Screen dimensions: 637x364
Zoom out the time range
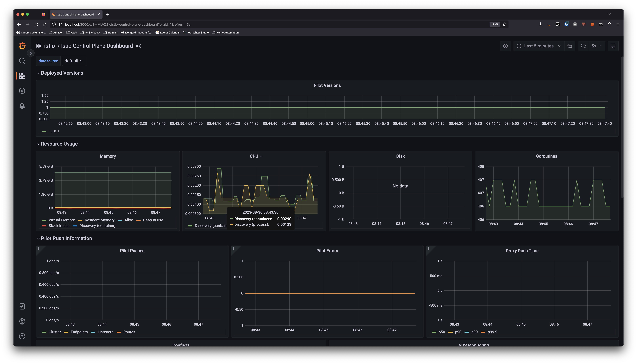[x=570, y=46]
